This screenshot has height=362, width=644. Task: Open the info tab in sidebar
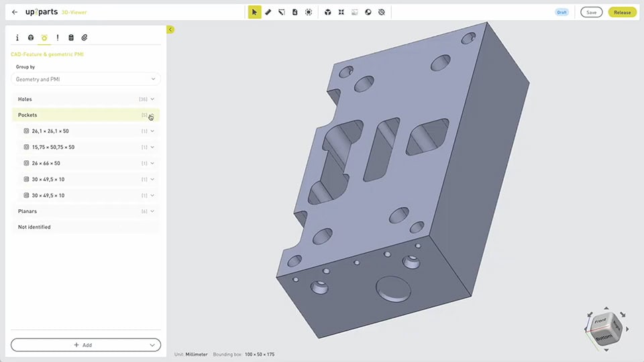[17, 38]
